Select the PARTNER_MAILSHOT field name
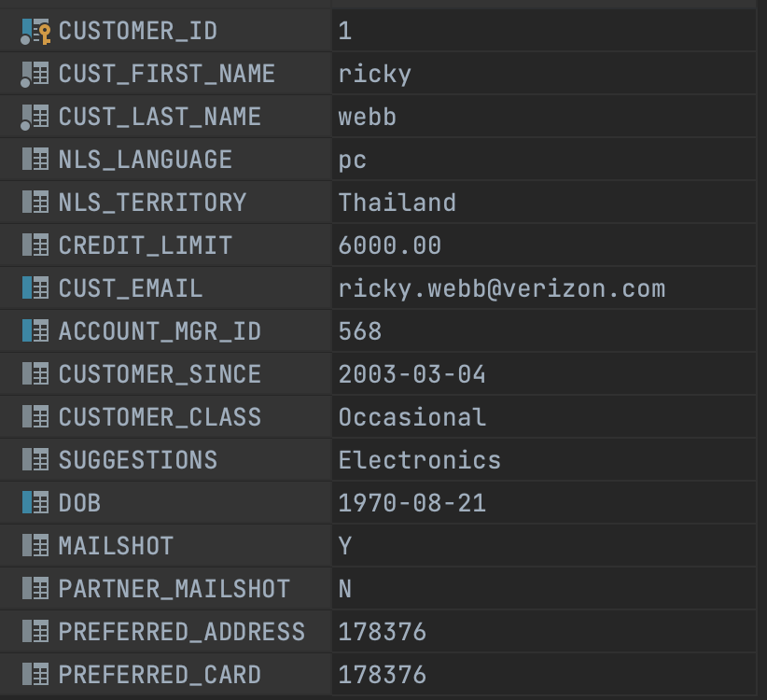The height and width of the screenshot is (700, 767). [174, 589]
